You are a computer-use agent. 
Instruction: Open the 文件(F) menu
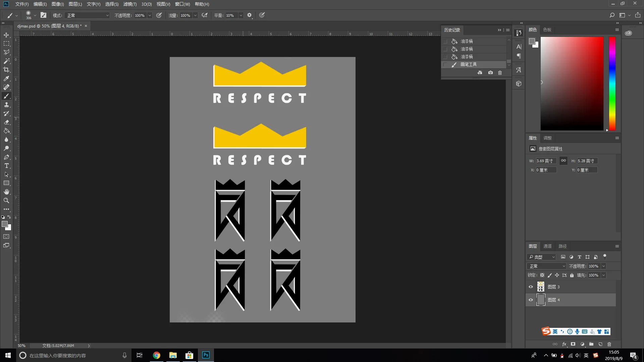(22, 4)
